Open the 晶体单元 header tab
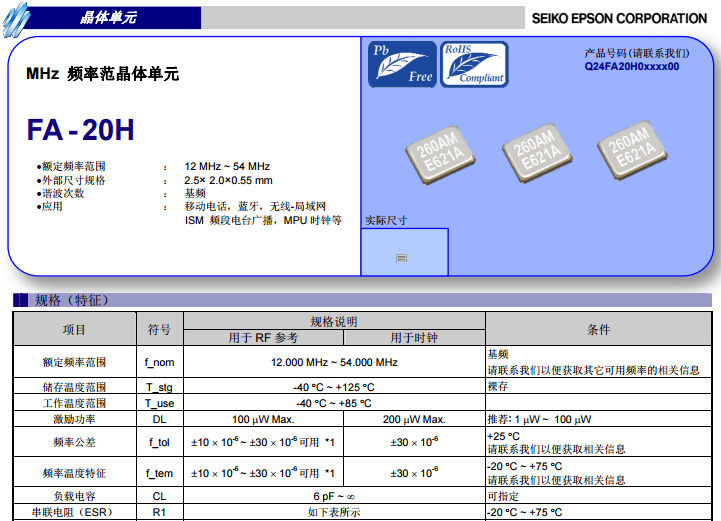Image resolution: width=721 pixels, height=521 pixels. point(108,18)
